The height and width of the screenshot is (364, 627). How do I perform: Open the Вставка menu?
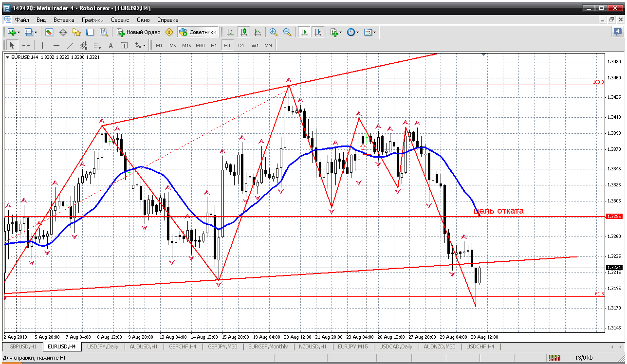(64, 20)
